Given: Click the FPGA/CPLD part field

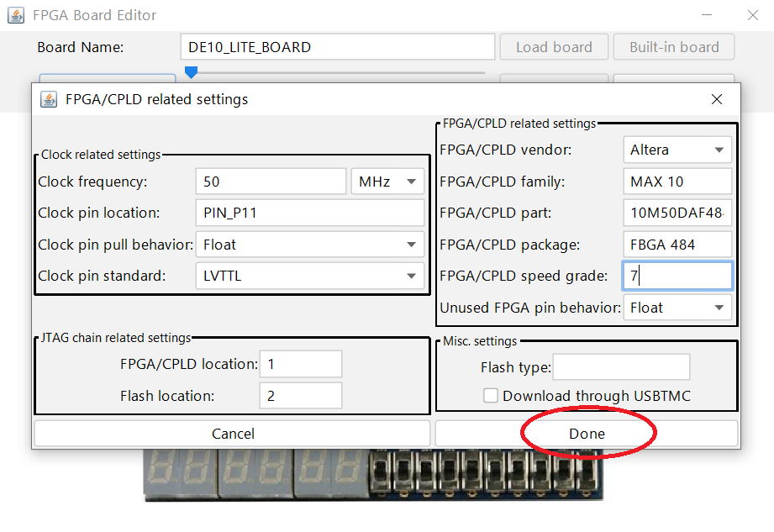Looking at the screenshot, I should (677, 213).
